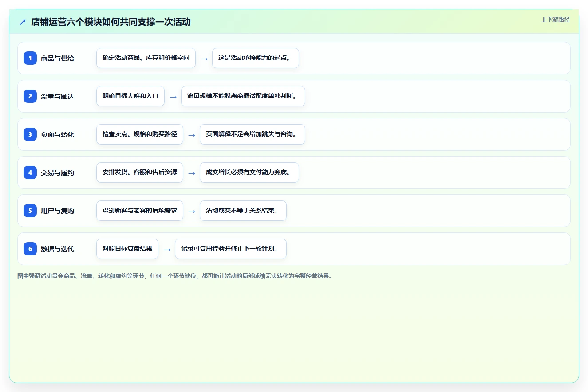Screen dimensions: 588x392
Task: Click the arrow in the 用户与复购 row
Action: [192, 211]
